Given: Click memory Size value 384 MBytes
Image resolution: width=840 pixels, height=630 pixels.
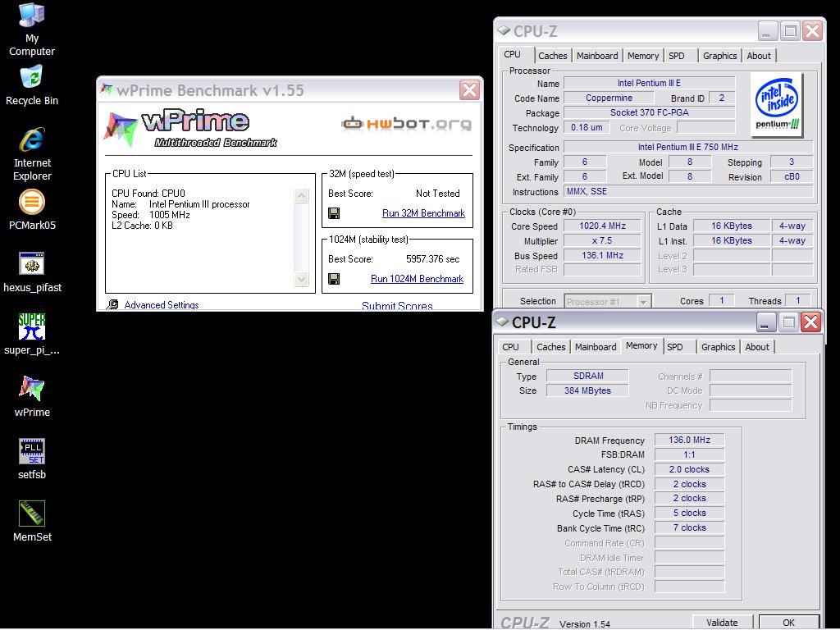Looking at the screenshot, I should 587,390.
